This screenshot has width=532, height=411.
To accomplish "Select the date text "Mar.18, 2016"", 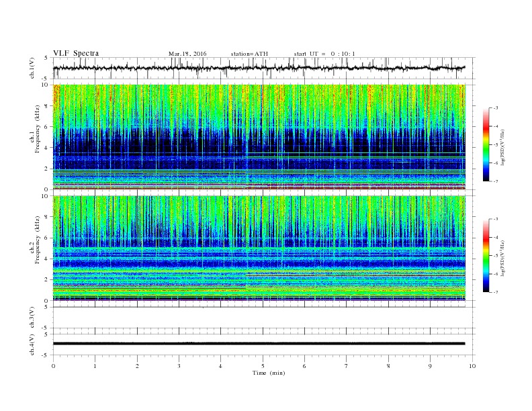I will [x=187, y=54].
